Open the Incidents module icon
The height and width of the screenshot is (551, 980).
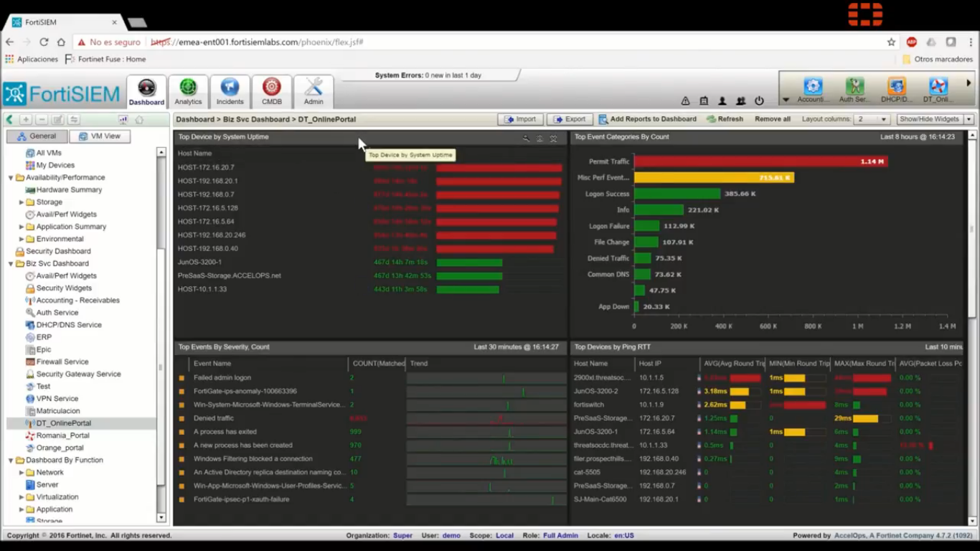(x=230, y=89)
